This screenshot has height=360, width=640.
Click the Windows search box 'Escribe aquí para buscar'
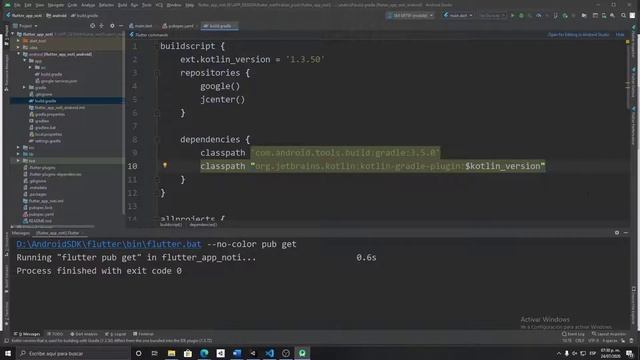tap(73, 353)
